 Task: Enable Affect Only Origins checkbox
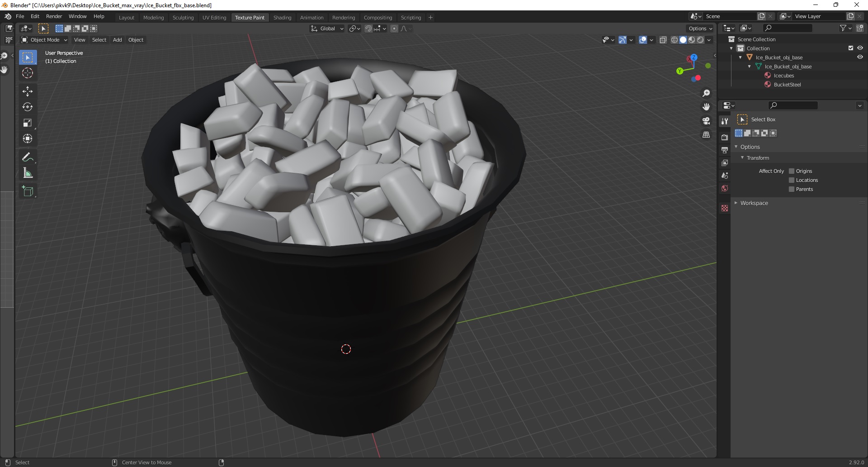coord(792,171)
